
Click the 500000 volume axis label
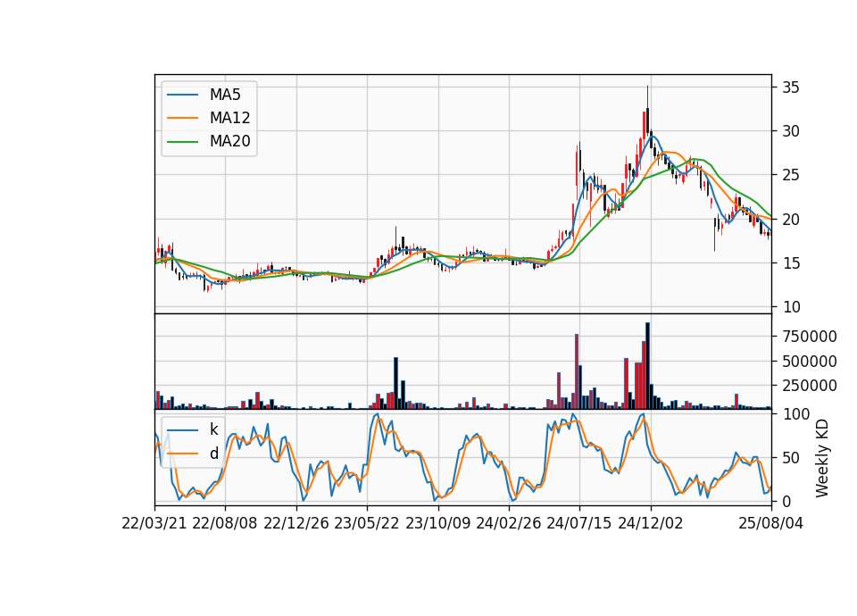[x=810, y=362]
